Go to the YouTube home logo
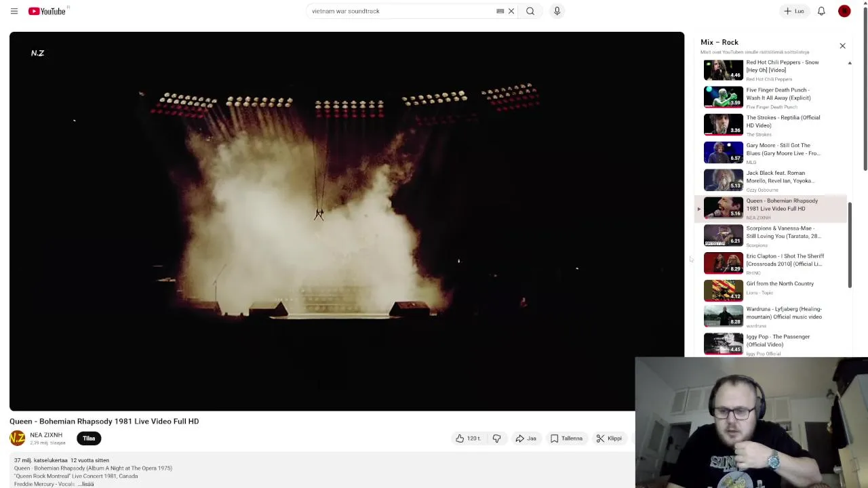 47,11
